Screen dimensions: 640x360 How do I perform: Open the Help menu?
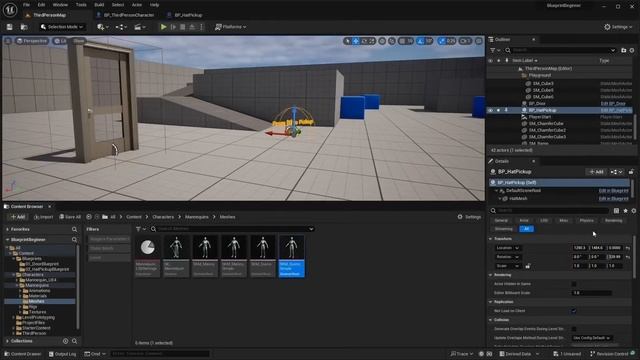[154, 5]
